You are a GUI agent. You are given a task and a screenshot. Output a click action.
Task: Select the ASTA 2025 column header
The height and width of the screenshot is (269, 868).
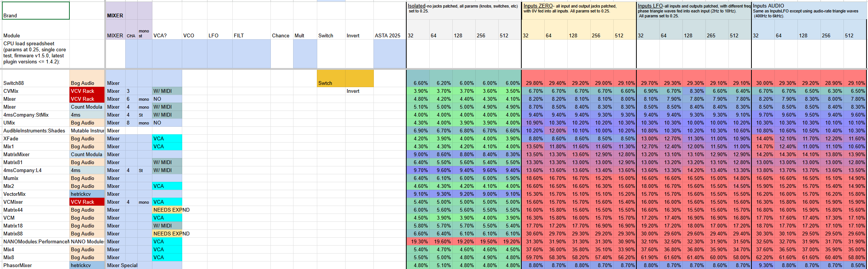click(x=390, y=29)
